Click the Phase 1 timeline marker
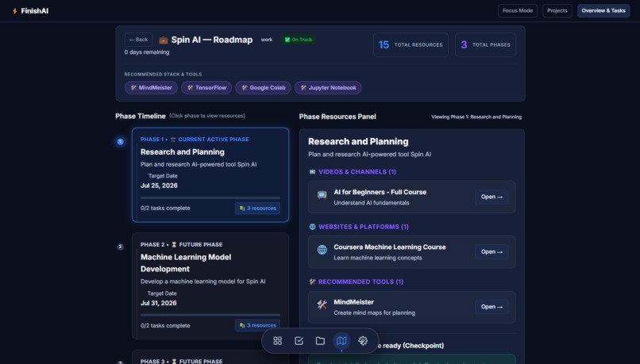The width and height of the screenshot is (640, 364). tap(120, 141)
